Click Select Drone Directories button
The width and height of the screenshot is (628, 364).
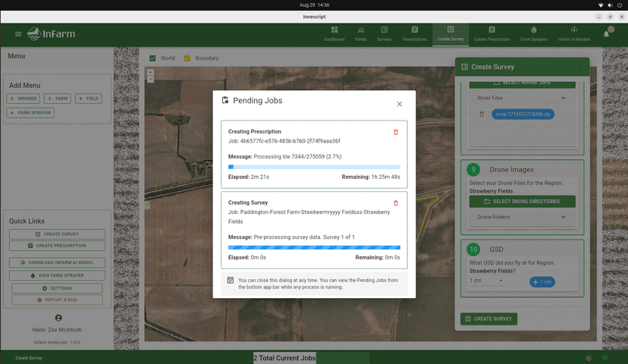[521, 202]
